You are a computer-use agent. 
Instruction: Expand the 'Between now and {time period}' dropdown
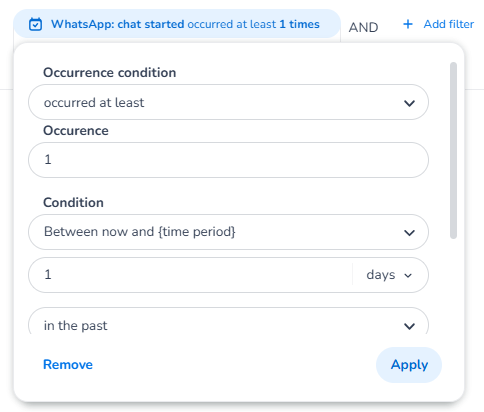point(228,232)
